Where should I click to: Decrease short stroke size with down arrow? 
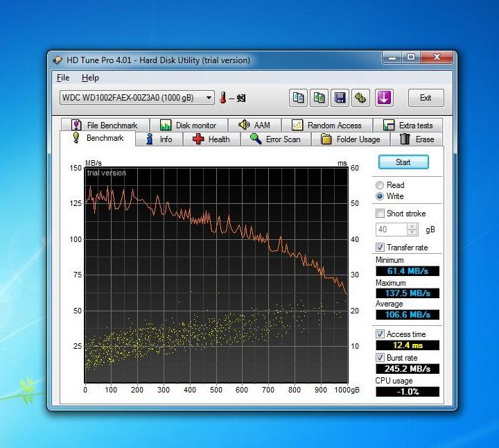click(x=412, y=232)
